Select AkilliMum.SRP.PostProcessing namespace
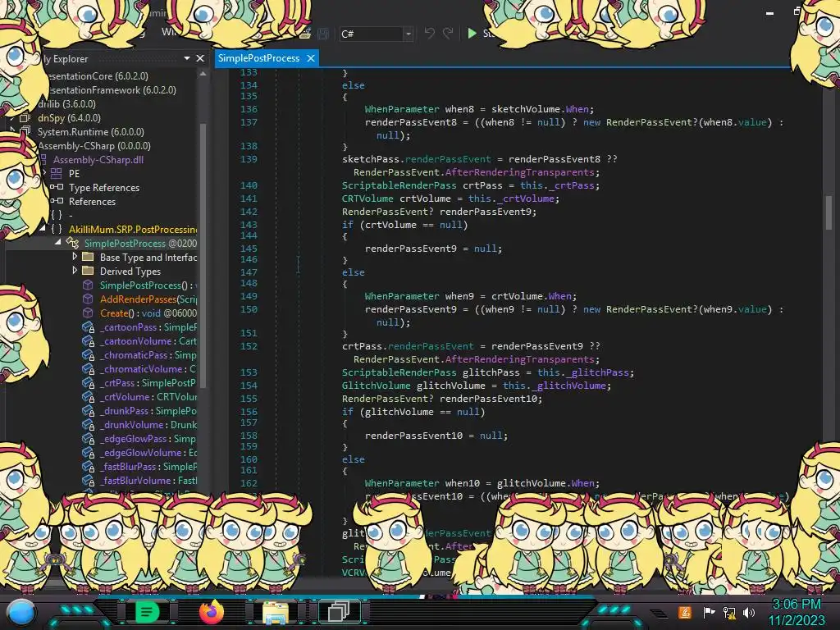840x630 pixels. pyautogui.click(x=133, y=230)
